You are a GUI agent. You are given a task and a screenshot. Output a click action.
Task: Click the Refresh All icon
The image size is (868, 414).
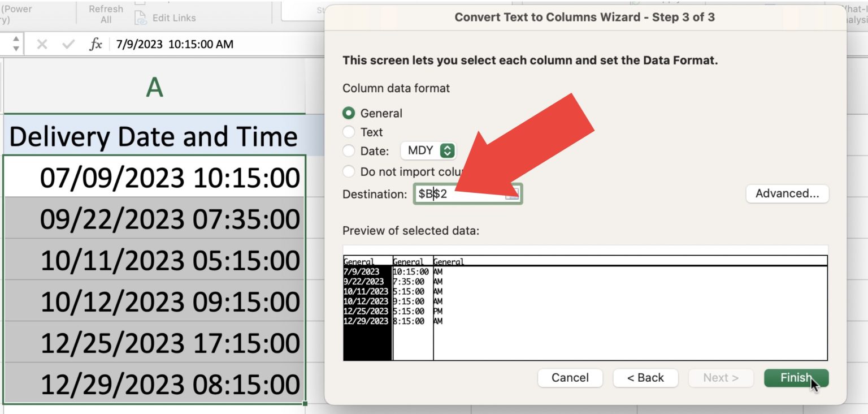coord(106,12)
